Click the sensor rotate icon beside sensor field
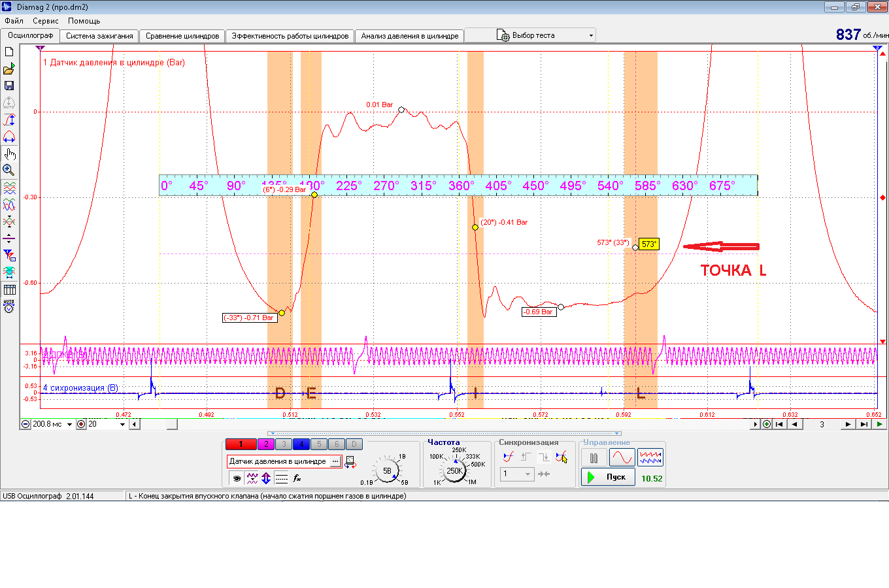This screenshot has width=889, height=588. pyautogui.click(x=350, y=462)
